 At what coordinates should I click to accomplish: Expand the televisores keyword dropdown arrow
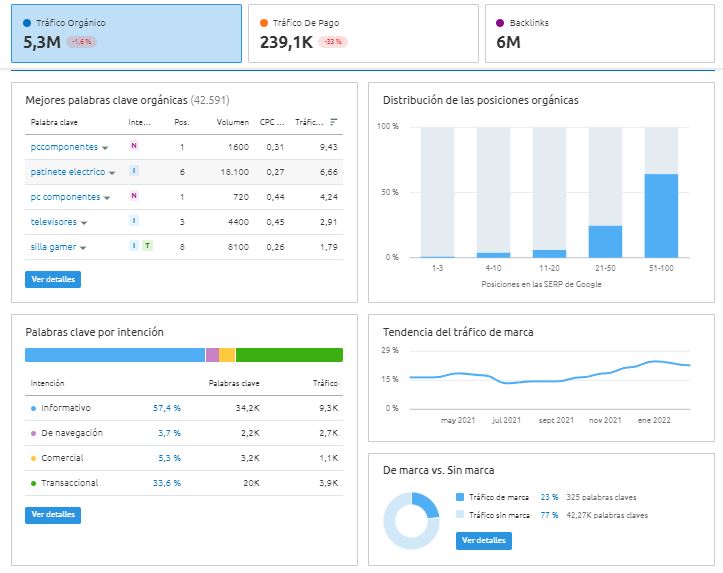pos(83,223)
